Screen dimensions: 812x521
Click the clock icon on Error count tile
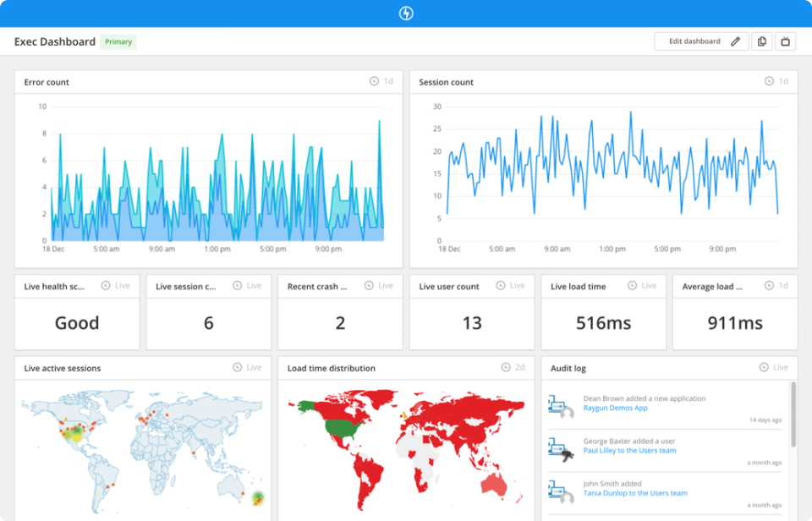tap(374, 81)
